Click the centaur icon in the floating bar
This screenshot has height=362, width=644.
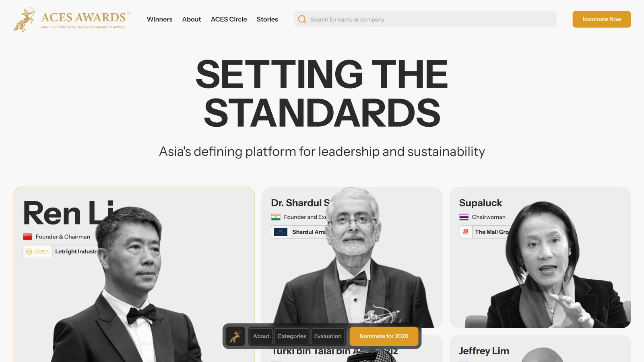[235, 336]
